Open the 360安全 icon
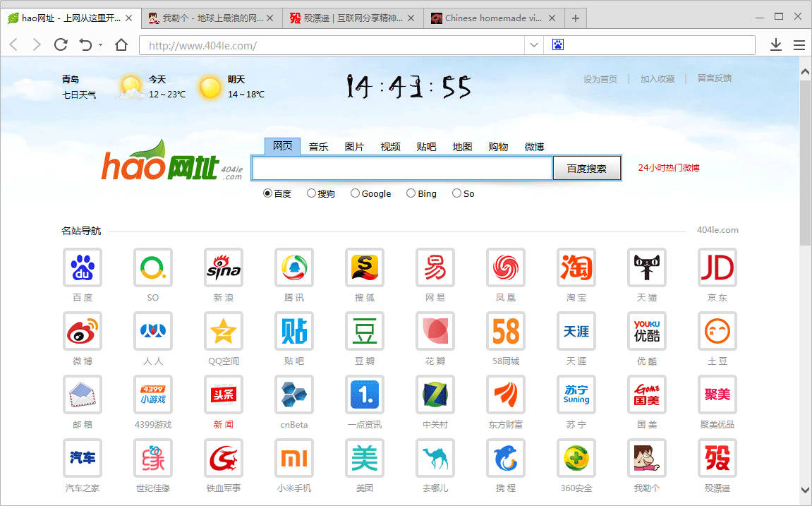Viewport: 812px width, 506px height. [x=576, y=458]
